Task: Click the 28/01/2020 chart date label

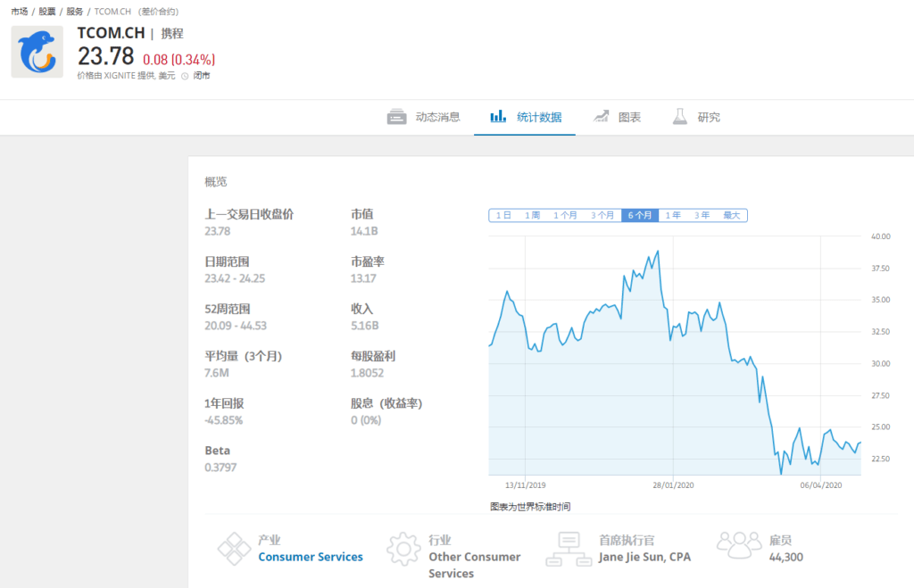Action: 673,484
